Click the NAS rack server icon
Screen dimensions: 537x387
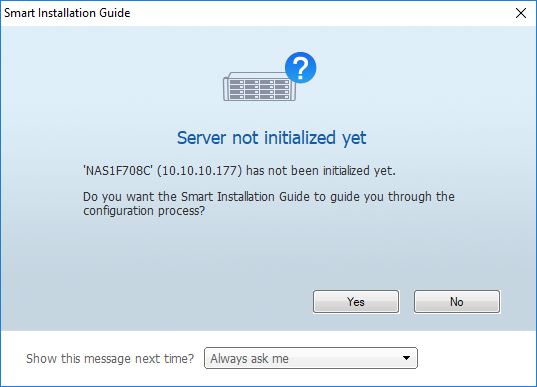click(259, 86)
